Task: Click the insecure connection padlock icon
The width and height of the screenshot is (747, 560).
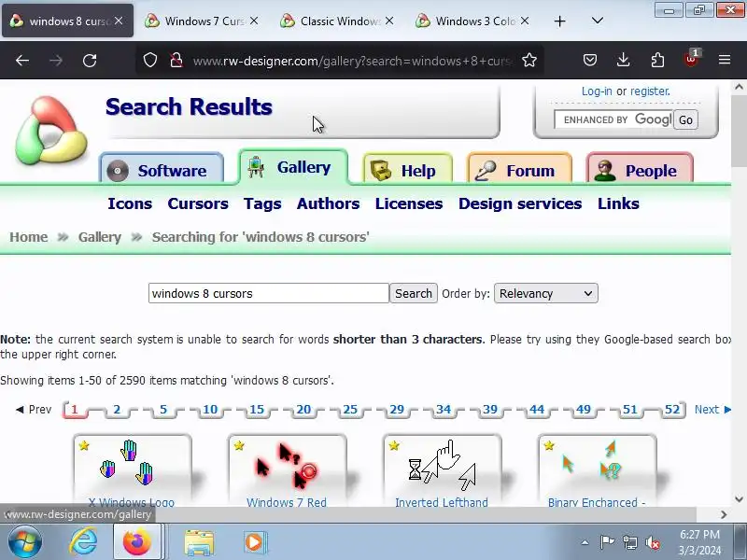Action: point(176,60)
